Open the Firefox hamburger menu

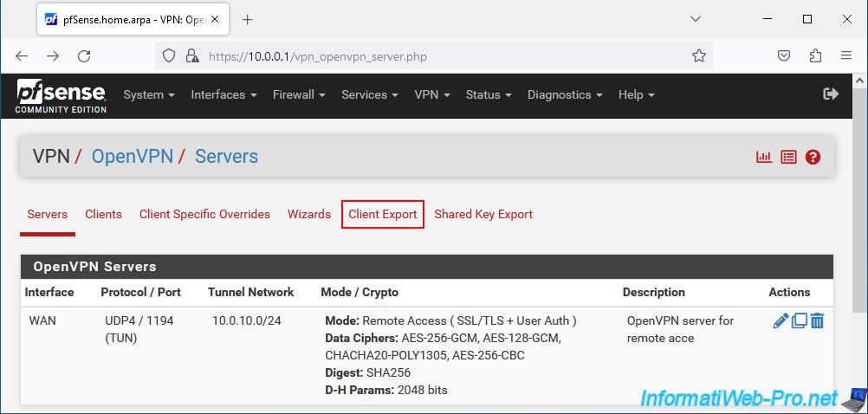click(845, 56)
